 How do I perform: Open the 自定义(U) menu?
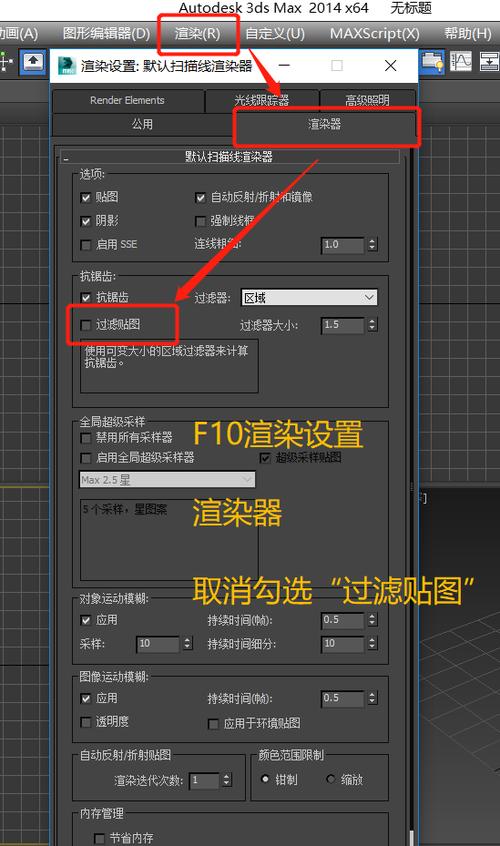275,33
